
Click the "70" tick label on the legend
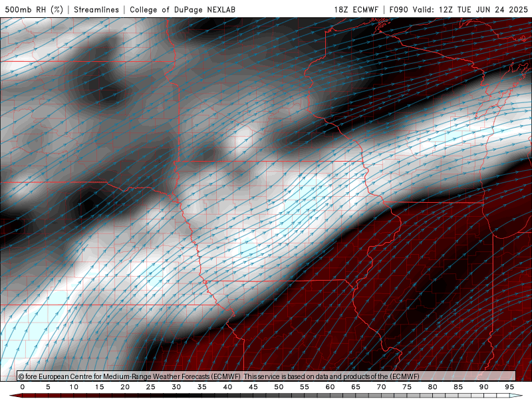pyautogui.click(x=381, y=387)
